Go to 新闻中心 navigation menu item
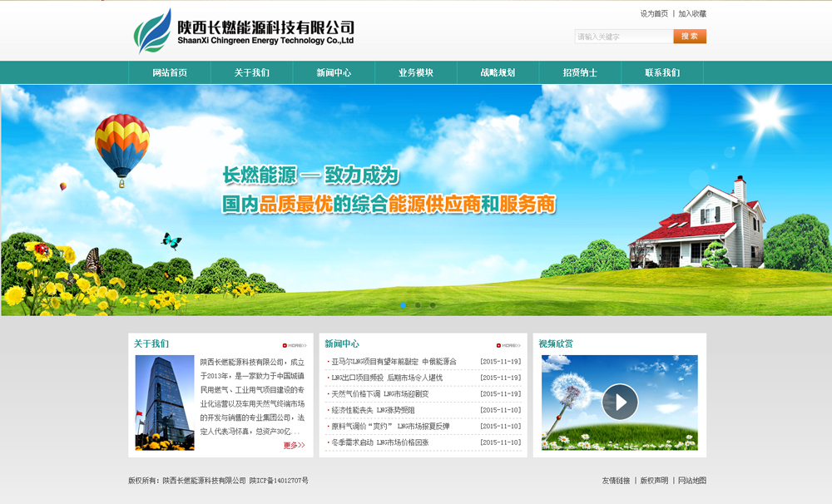 tap(334, 73)
